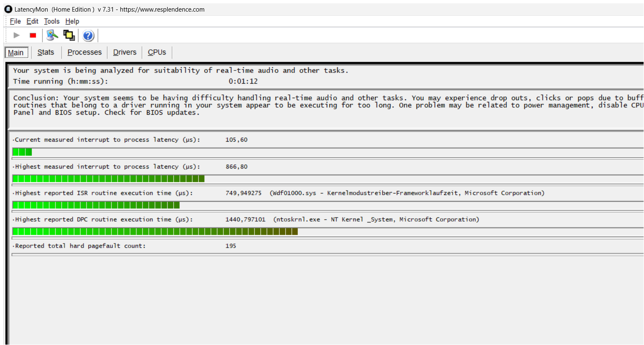Screen dimensions: 644x345
Task: Open the Tools menu
Action: (x=52, y=21)
